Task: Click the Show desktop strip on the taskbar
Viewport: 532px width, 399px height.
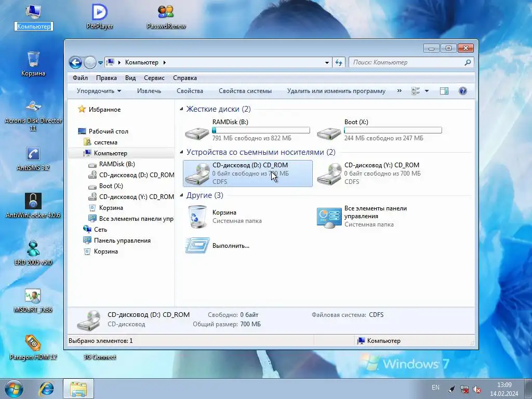Action: 528,389
